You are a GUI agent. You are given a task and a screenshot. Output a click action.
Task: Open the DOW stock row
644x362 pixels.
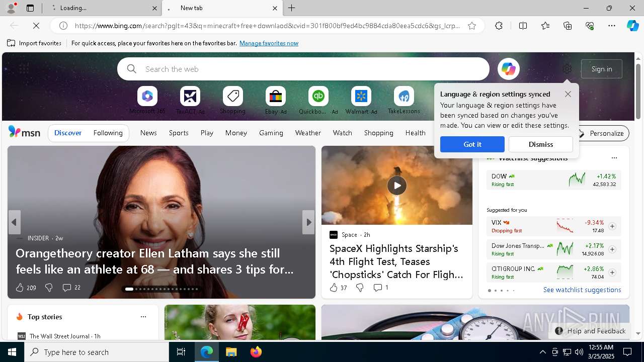click(x=553, y=180)
